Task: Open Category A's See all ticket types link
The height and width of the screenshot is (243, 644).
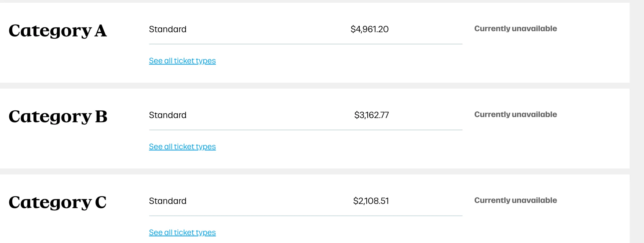Action: click(x=182, y=61)
